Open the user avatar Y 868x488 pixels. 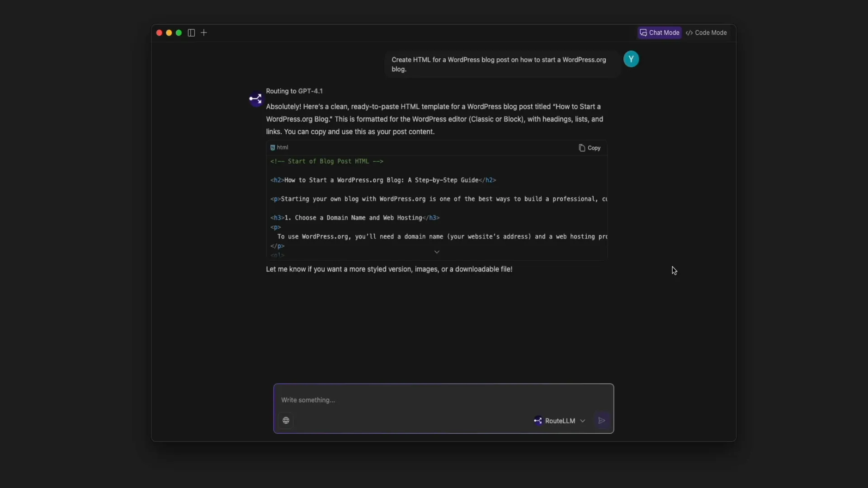pos(631,59)
